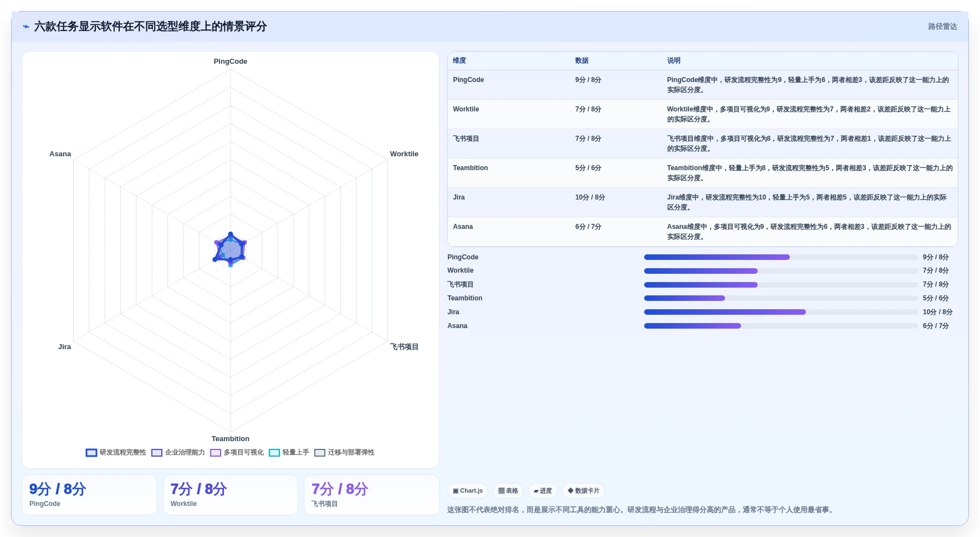The image size is (980, 537).
Task: Click the Jira row description text
Action: point(807,202)
